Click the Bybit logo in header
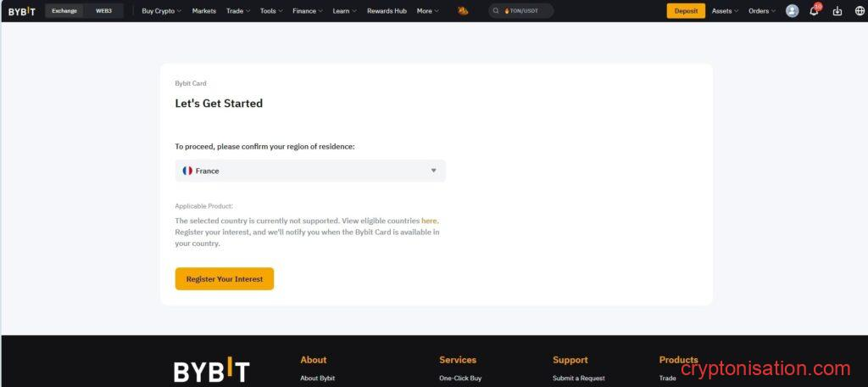868x387 pixels. 22,11
